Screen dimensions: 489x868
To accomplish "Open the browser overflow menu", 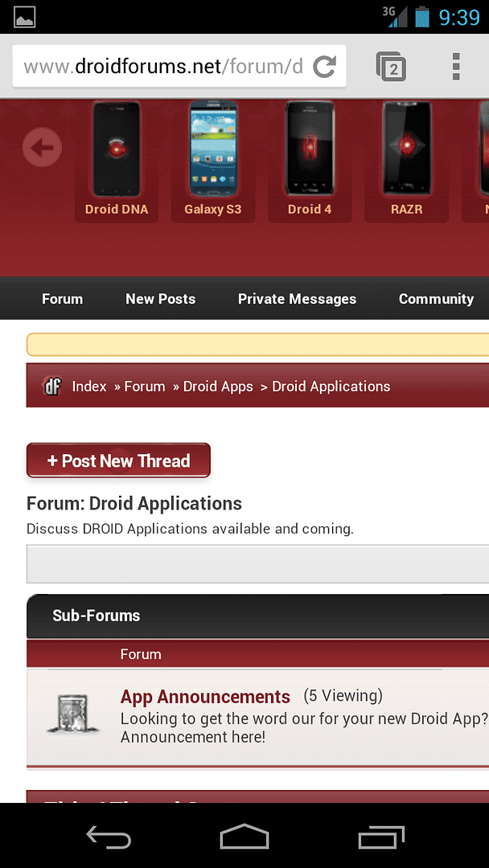I will 456,67.
